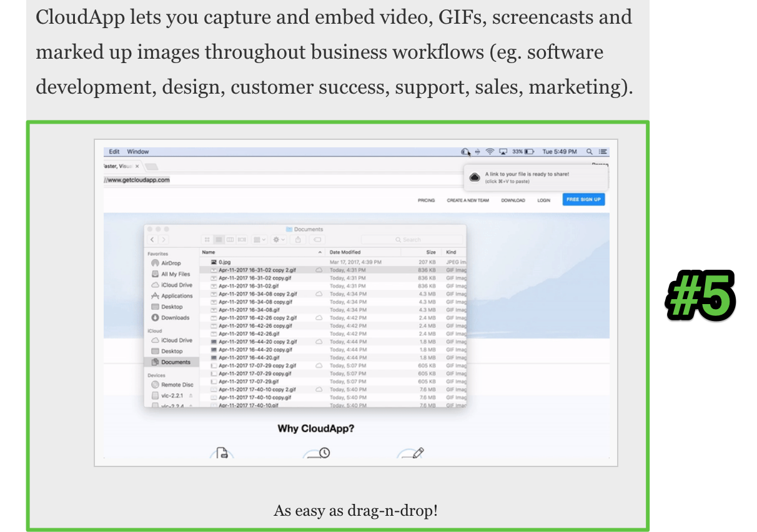The height and width of the screenshot is (532, 757).
Task: Click the FREE SIGN UP button
Action: click(x=583, y=200)
